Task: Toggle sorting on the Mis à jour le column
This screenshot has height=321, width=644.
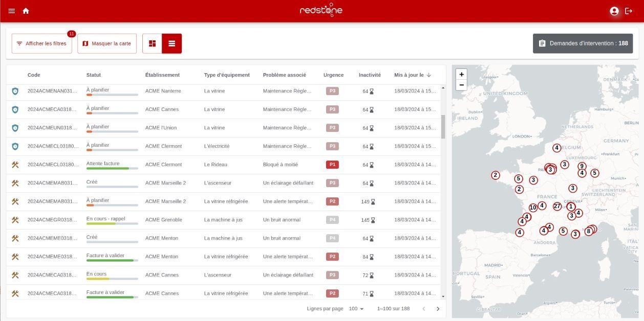Action: click(x=410, y=75)
